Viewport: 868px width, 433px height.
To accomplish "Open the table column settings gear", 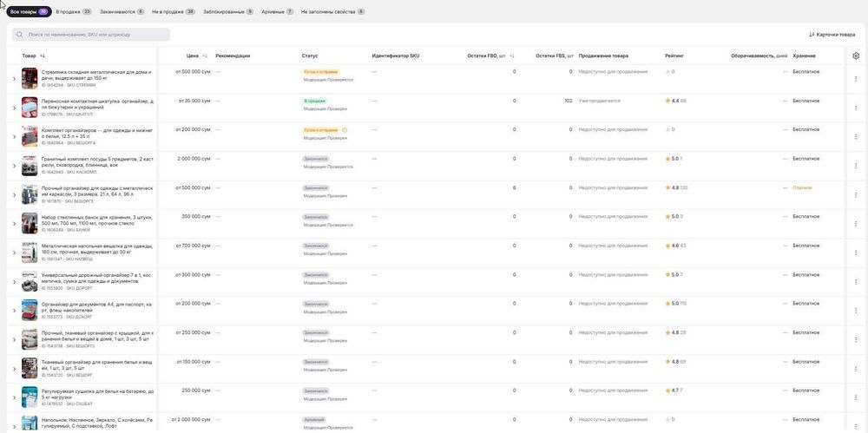I will pyautogui.click(x=856, y=56).
